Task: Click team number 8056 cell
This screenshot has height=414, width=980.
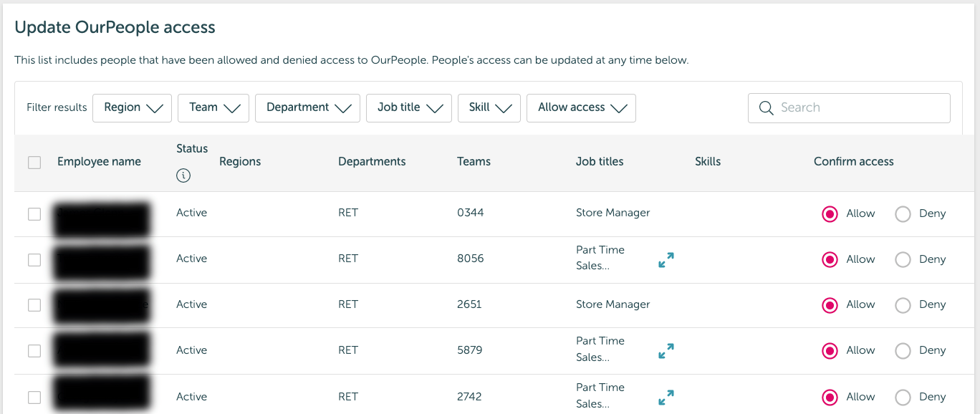Action: (471, 259)
